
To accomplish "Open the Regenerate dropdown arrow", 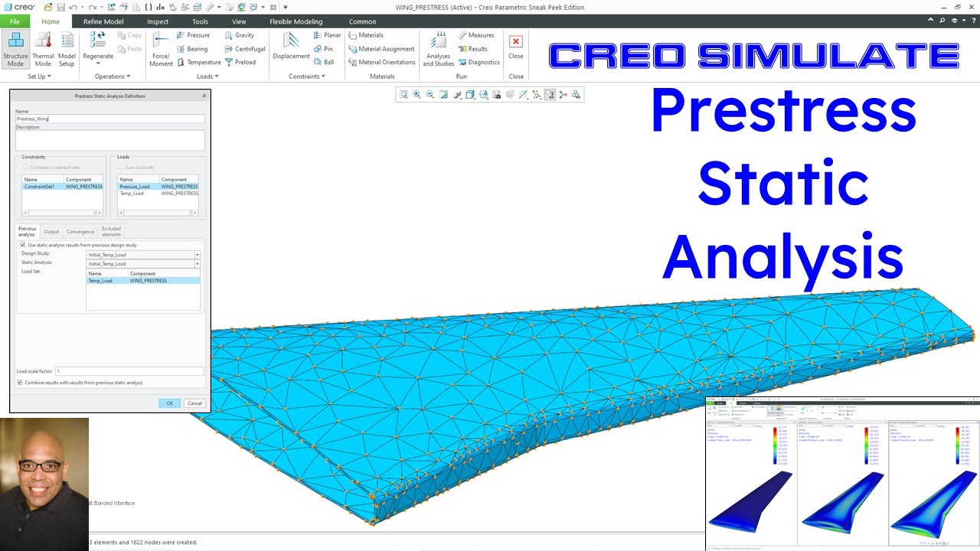I will [98, 64].
